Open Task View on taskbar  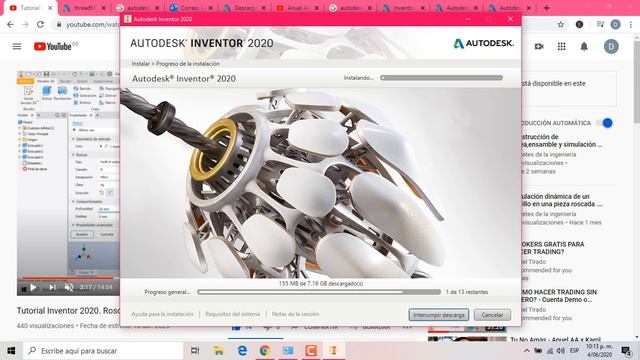pos(195,351)
